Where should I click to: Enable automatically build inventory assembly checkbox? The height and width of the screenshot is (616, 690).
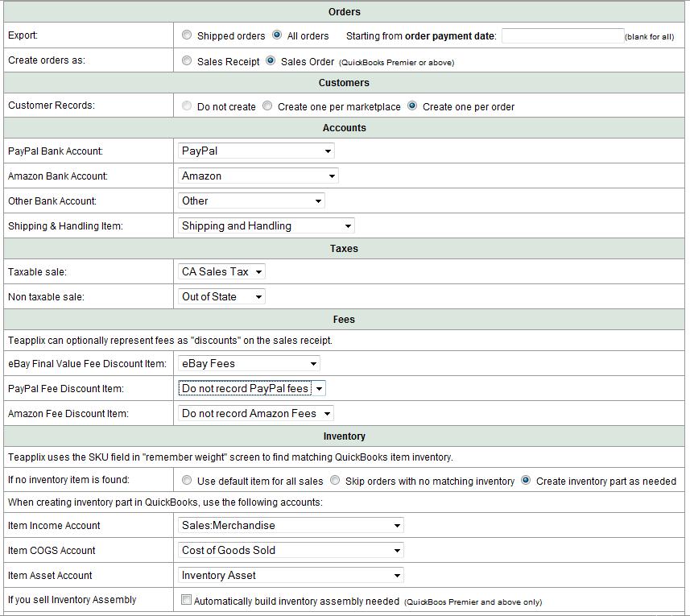tap(187, 600)
